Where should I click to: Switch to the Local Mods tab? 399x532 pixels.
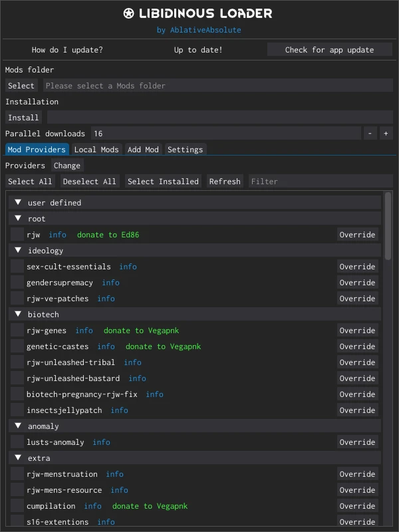pyautogui.click(x=96, y=150)
